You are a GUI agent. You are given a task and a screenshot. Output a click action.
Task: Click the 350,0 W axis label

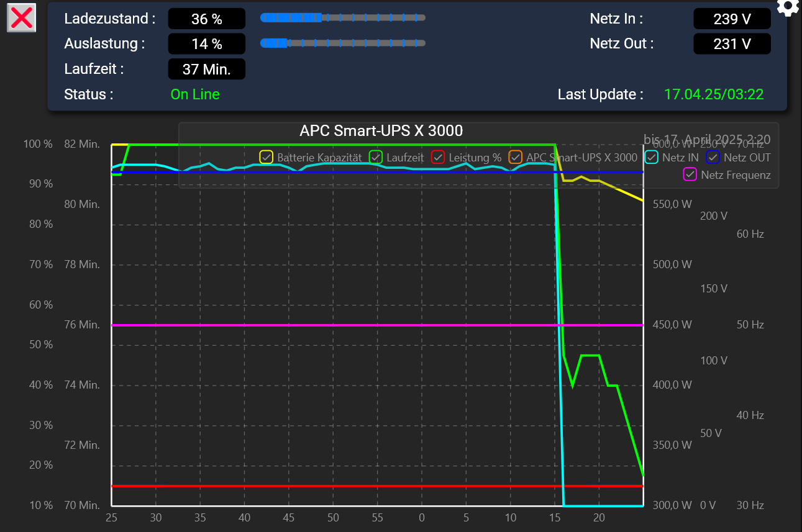pos(672,445)
